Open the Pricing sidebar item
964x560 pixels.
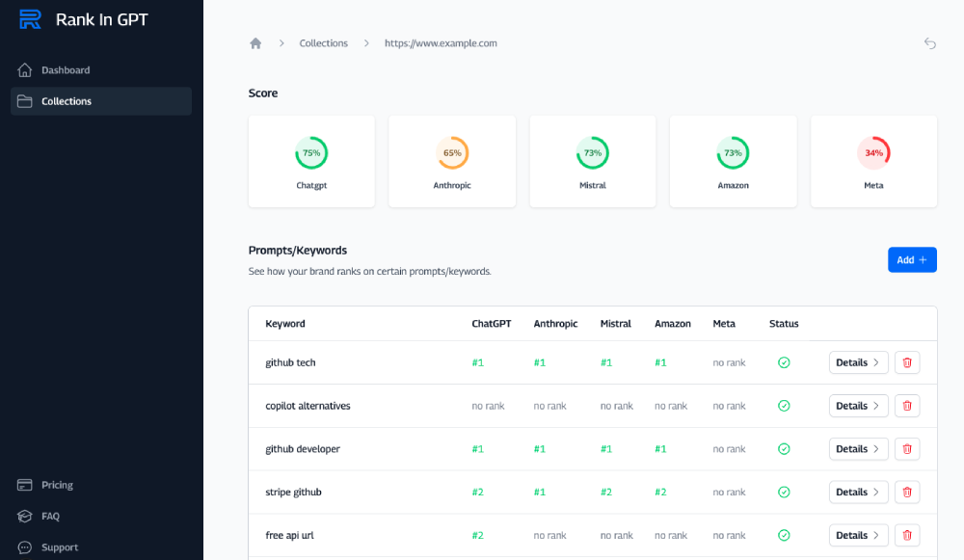click(x=101, y=485)
